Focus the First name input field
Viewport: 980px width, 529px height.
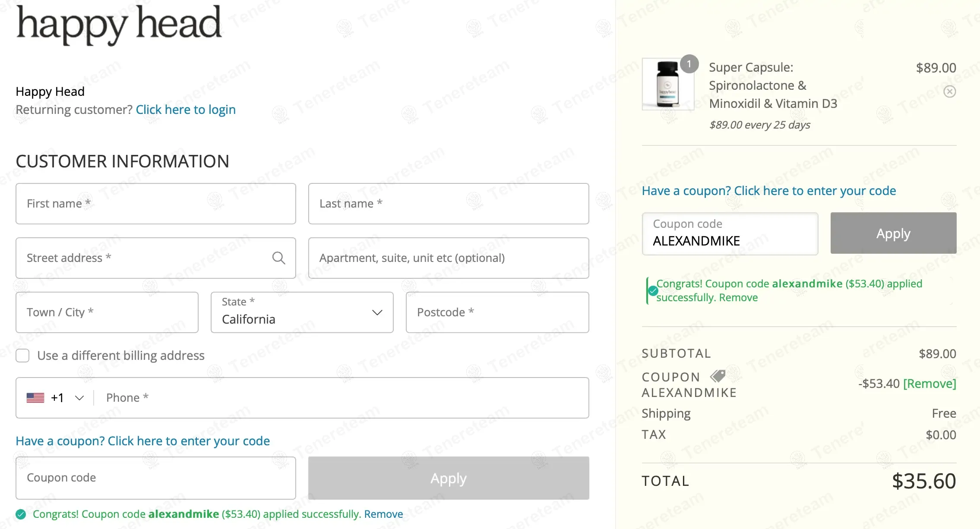(x=155, y=204)
